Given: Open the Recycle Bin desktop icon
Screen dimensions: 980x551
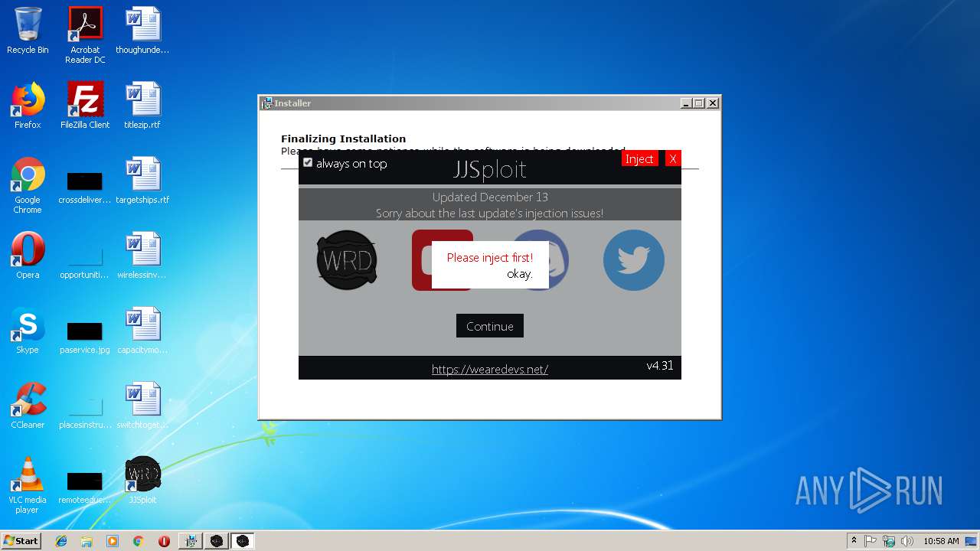Looking at the screenshot, I should (x=28, y=31).
